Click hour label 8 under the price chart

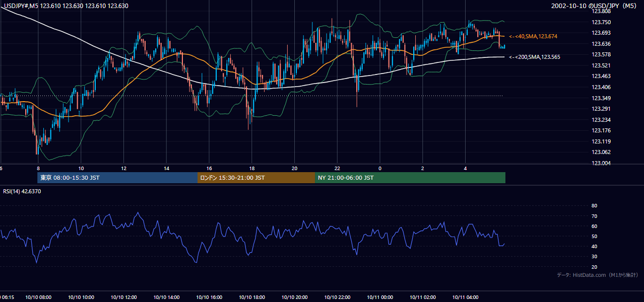point(38,168)
